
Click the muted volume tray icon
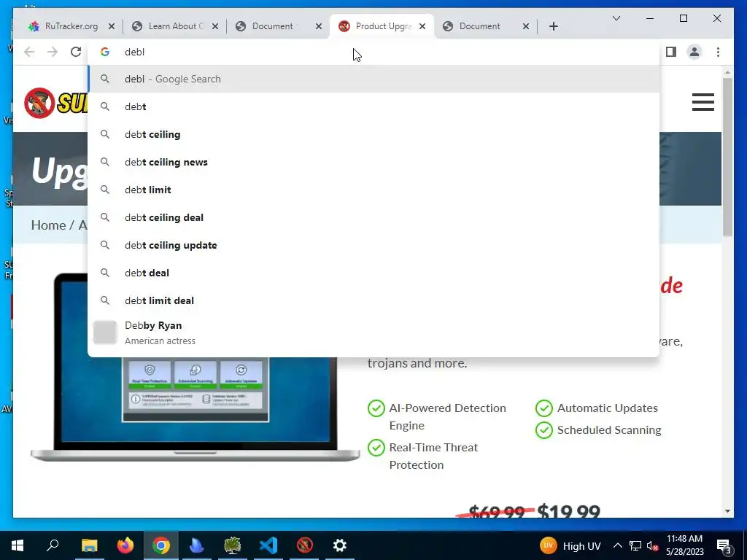point(652,545)
